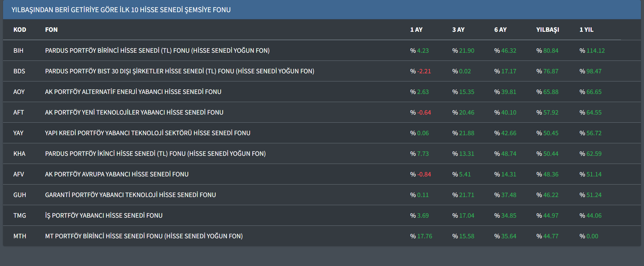Click the AFT fund code
This screenshot has width=644, height=266.
point(19,113)
